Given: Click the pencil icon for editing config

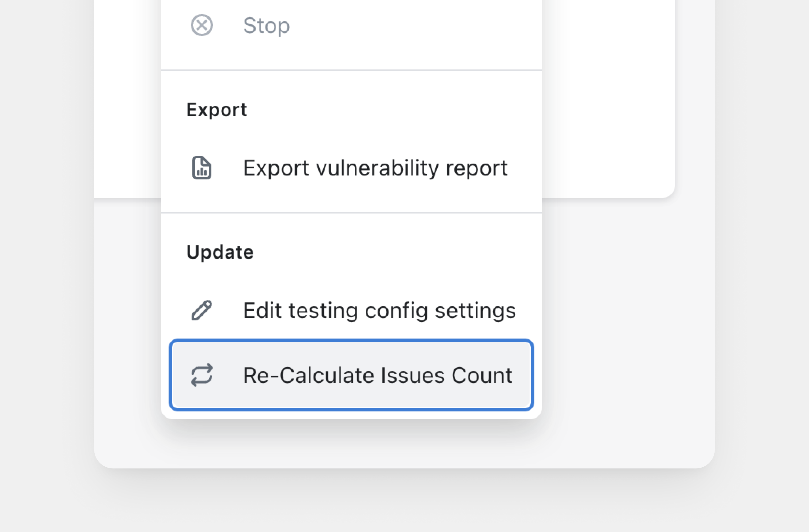Looking at the screenshot, I should [x=202, y=310].
